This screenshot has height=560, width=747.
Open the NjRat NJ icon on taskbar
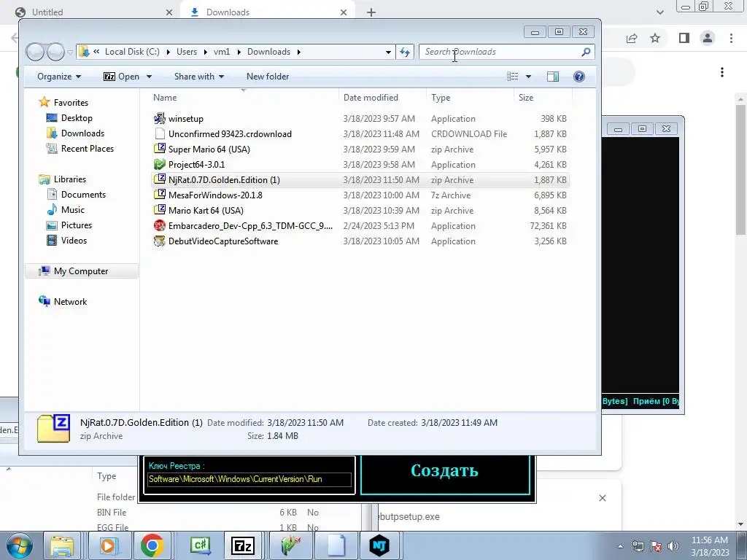click(379, 545)
